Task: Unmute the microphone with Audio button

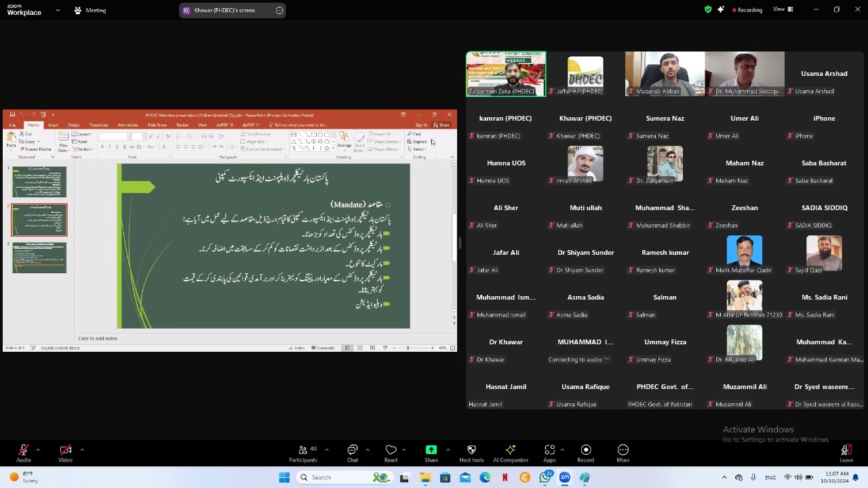Action: (24, 453)
